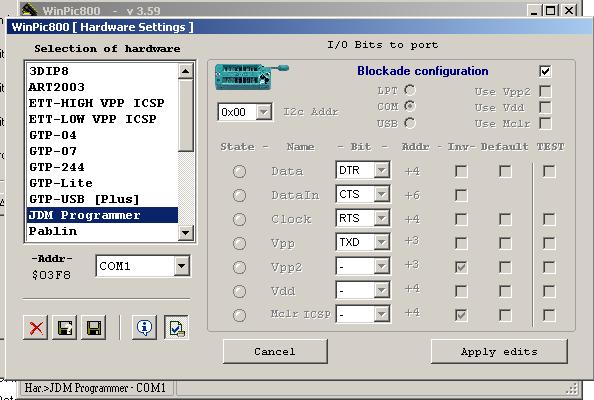
Task: Select GTP-244 in hardware list
Action: 102,167
